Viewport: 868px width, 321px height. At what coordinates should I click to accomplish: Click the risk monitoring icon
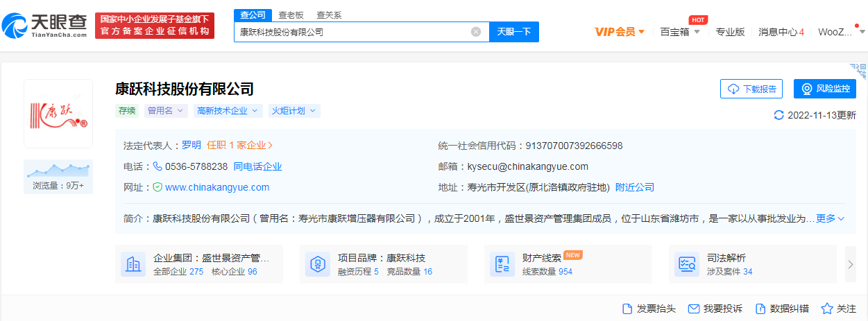(807, 89)
